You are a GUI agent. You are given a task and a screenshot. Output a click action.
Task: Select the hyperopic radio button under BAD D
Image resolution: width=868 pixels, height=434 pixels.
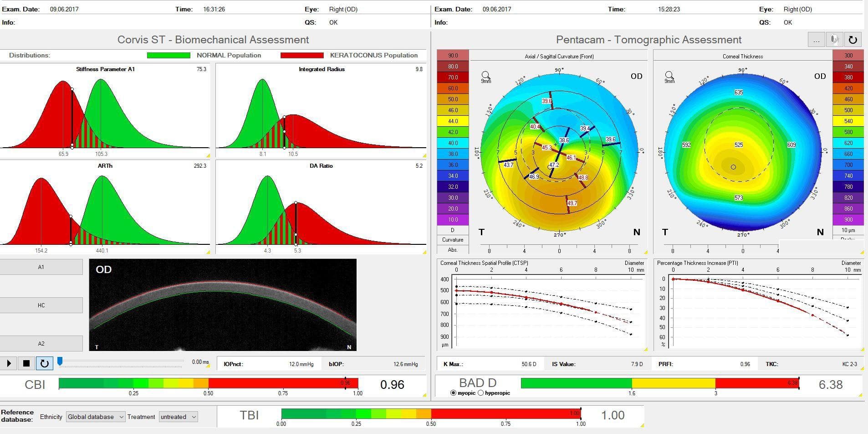tap(480, 393)
